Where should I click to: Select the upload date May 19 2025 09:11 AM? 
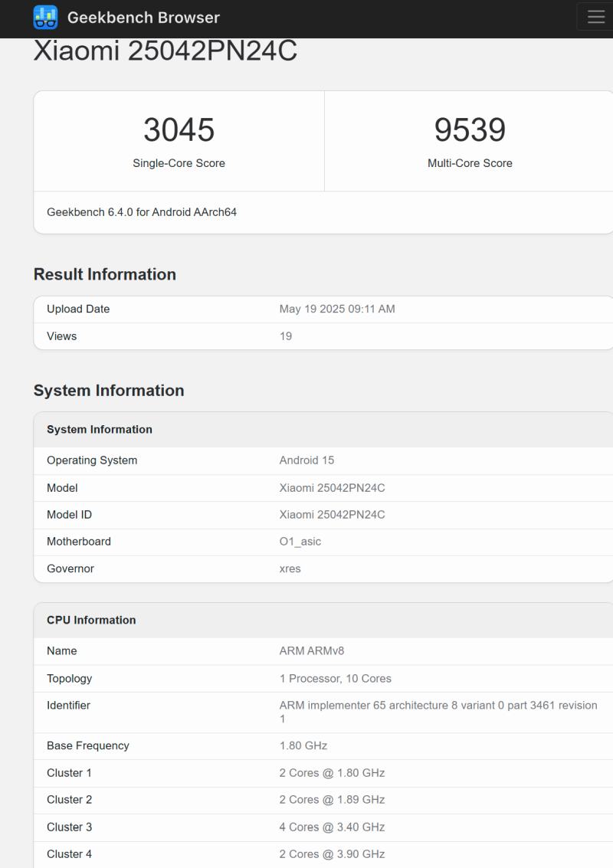click(x=337, y=309)
